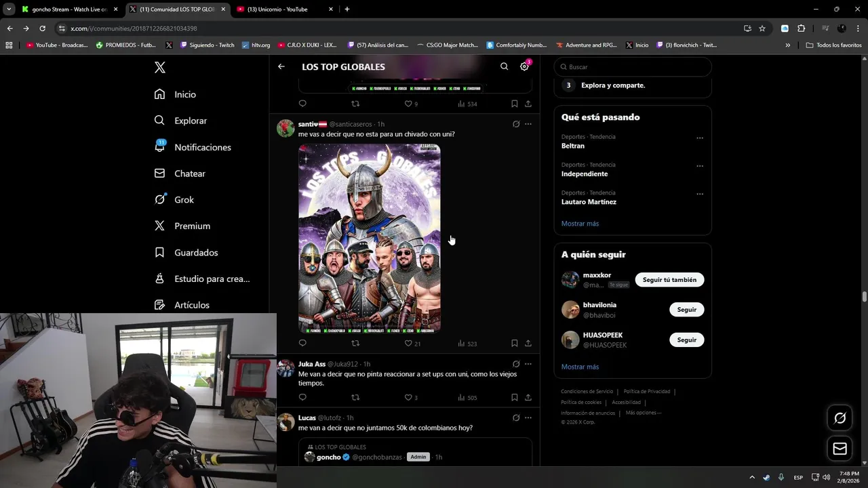Viewport: 868px width, 488px height.
Task: Open more options for Beltran trend
Action: click(x=699, y=138)
